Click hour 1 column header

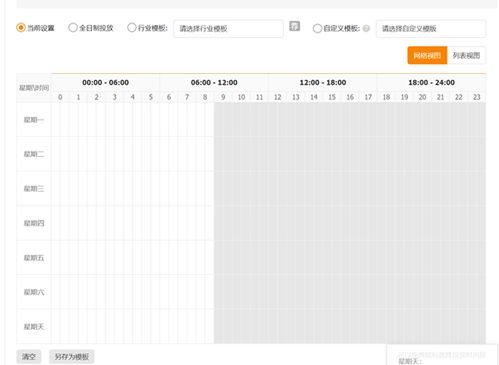(78, 97)
